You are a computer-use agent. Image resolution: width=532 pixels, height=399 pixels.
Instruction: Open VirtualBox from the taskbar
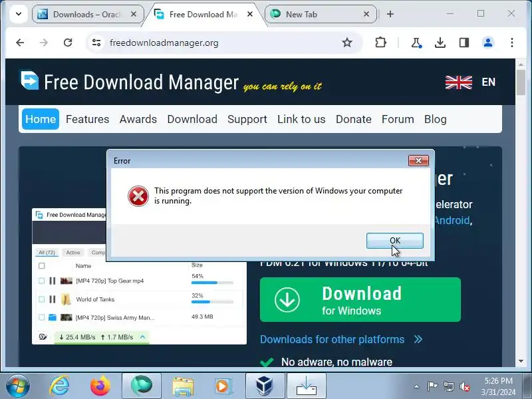tap(265, 386)
